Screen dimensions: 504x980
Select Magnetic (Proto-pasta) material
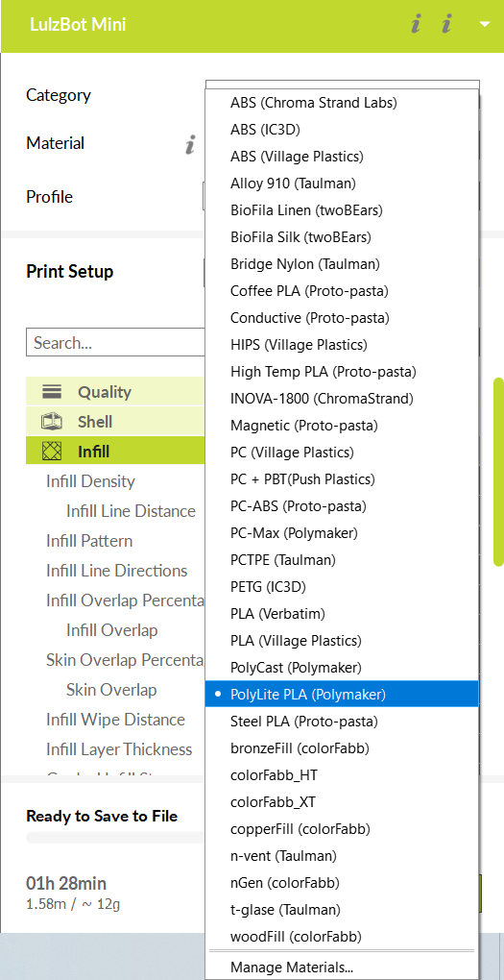(x=343, y=425)
